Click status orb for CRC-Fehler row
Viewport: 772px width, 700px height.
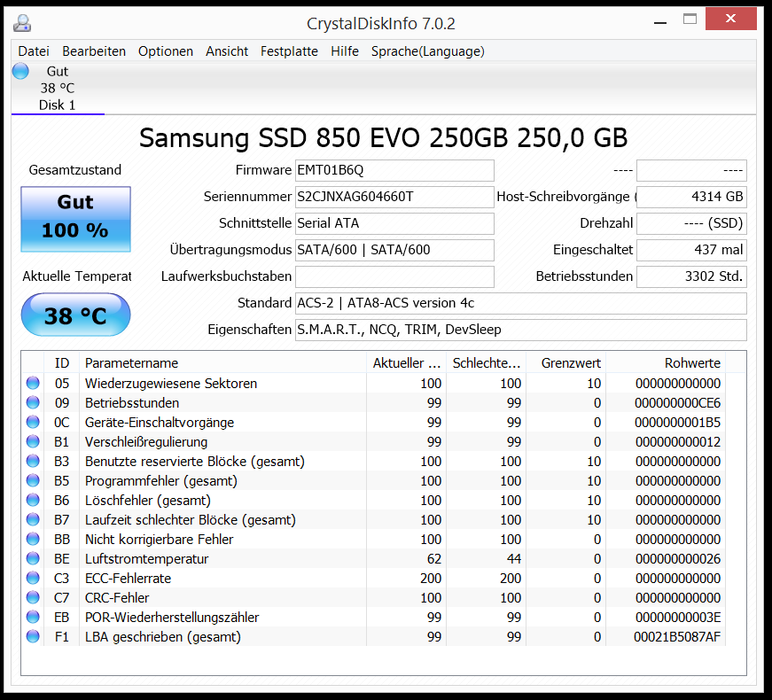pos(33,597)
